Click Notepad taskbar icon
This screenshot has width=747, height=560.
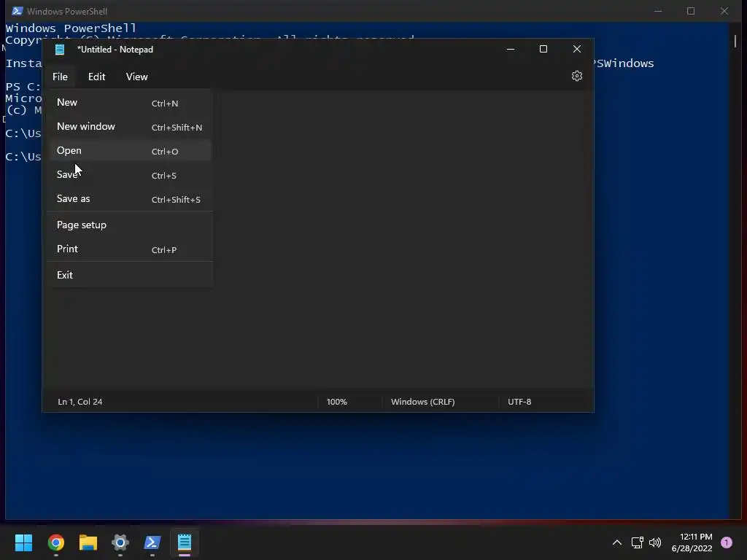(x=185, y=542)
